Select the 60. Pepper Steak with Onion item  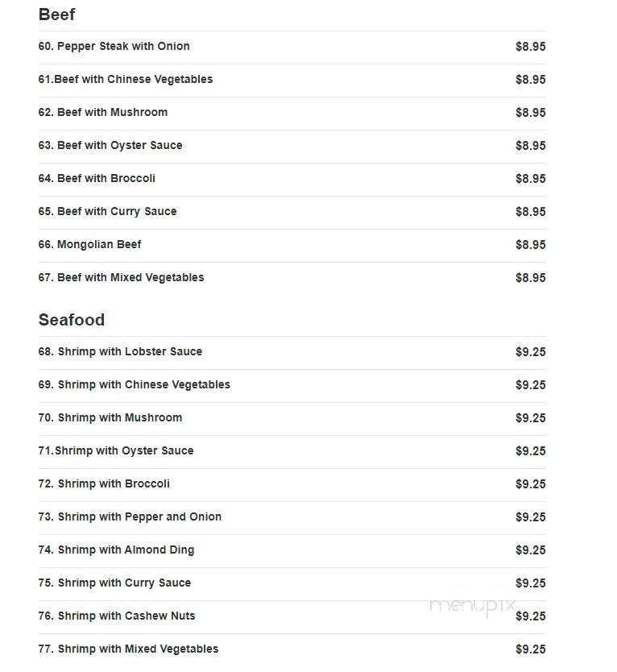(x=292, y=47)
